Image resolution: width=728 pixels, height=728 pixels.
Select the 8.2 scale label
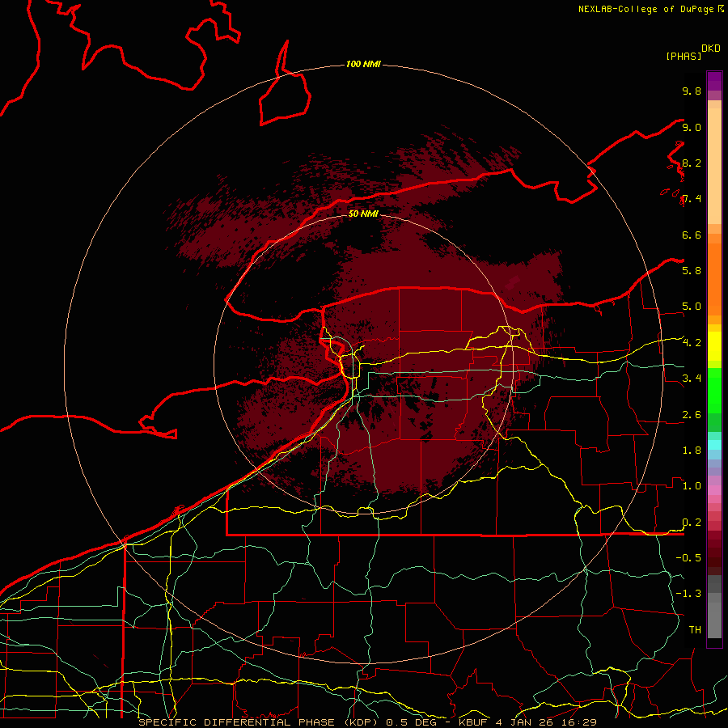[x=692, y=163]
